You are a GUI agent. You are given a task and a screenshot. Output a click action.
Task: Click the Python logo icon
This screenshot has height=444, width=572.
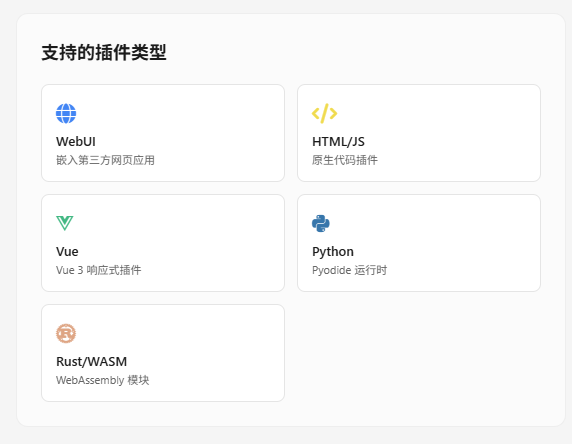(321, 223)
